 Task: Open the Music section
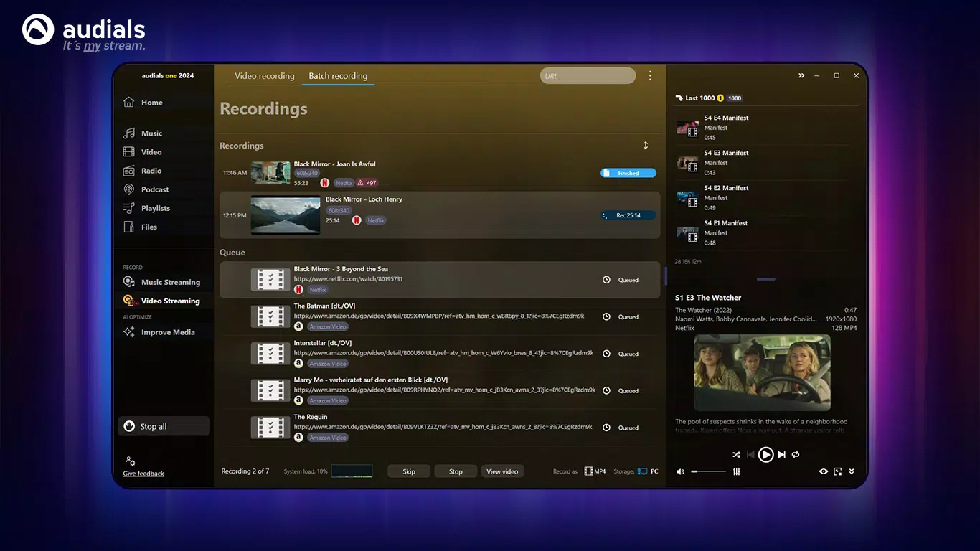point(143,133)
